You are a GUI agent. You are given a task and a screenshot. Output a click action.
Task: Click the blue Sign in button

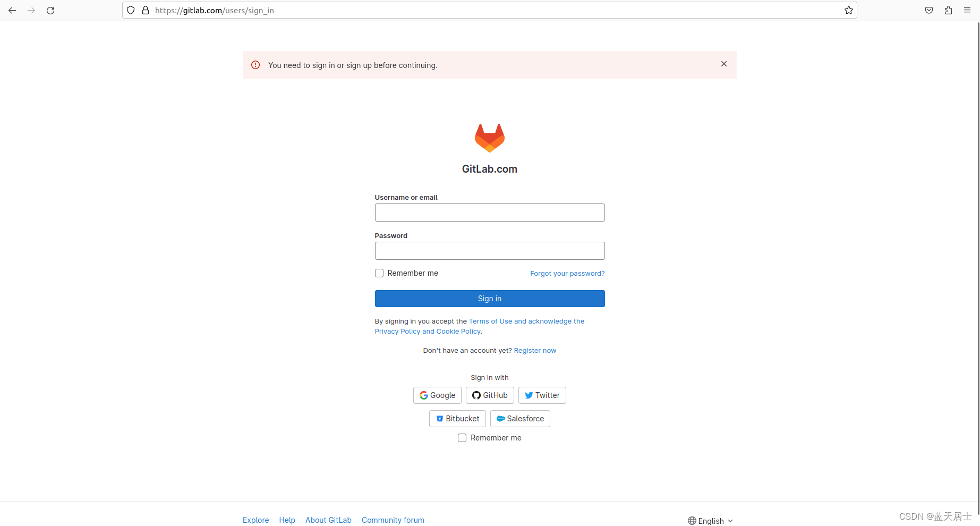coord(490,299)
